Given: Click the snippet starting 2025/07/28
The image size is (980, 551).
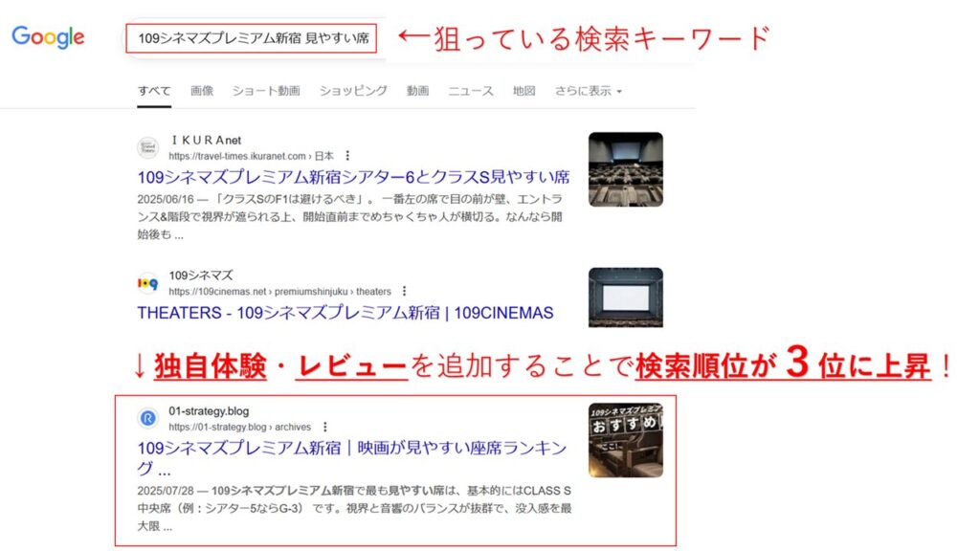Looking at the screenshot, I should pos(354,509).
